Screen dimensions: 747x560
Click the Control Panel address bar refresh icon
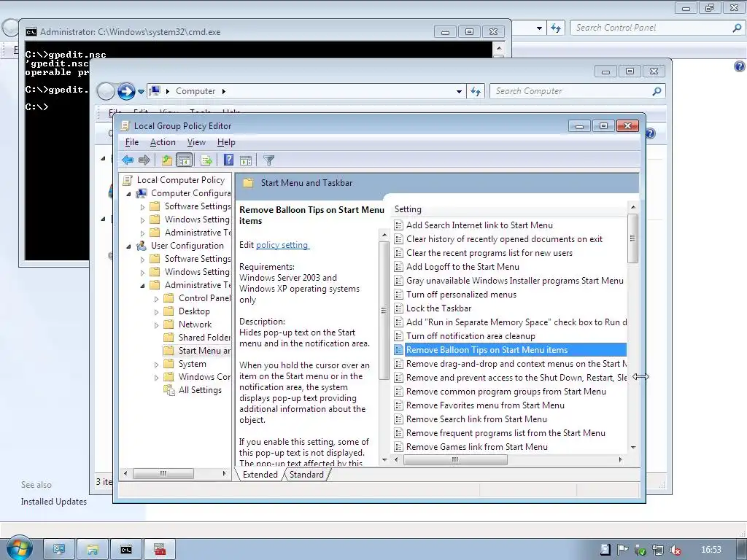(556, 28)
